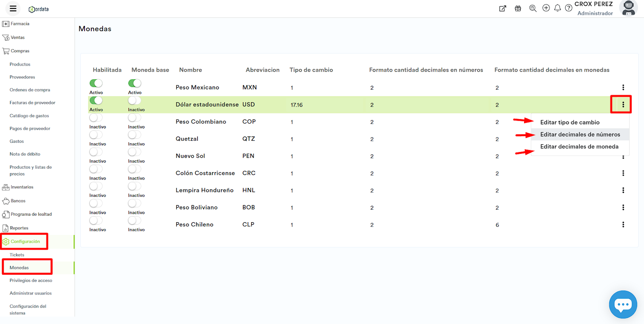Select Editar tipo de cambio option

[570, 122]
